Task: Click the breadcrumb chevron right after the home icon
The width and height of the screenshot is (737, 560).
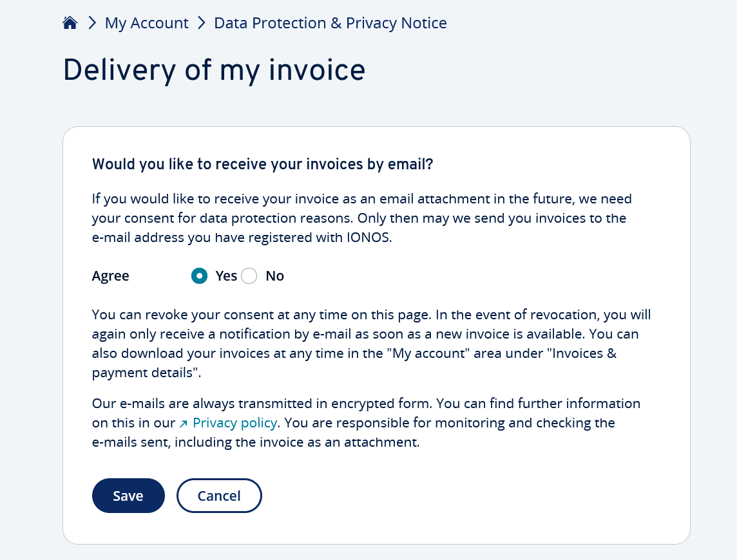Action: (92, 23)
